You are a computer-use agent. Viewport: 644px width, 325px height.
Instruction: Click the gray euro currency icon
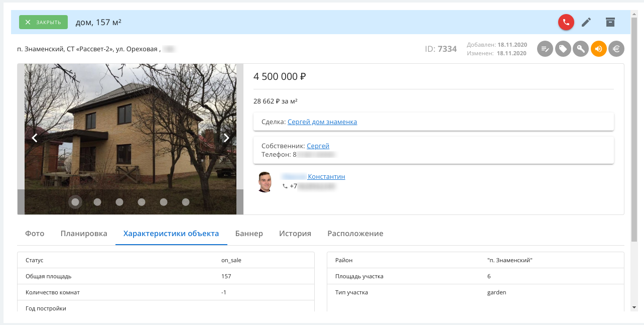pyautogui.click(x=616, y=49)
